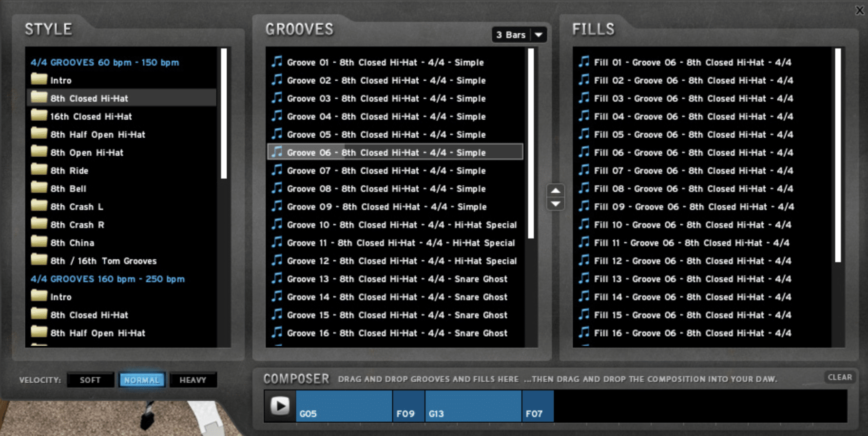Click the music note icon beside Fill 16
The height and width of the screenshot is (436, 868).
click(x=584, y=332)
